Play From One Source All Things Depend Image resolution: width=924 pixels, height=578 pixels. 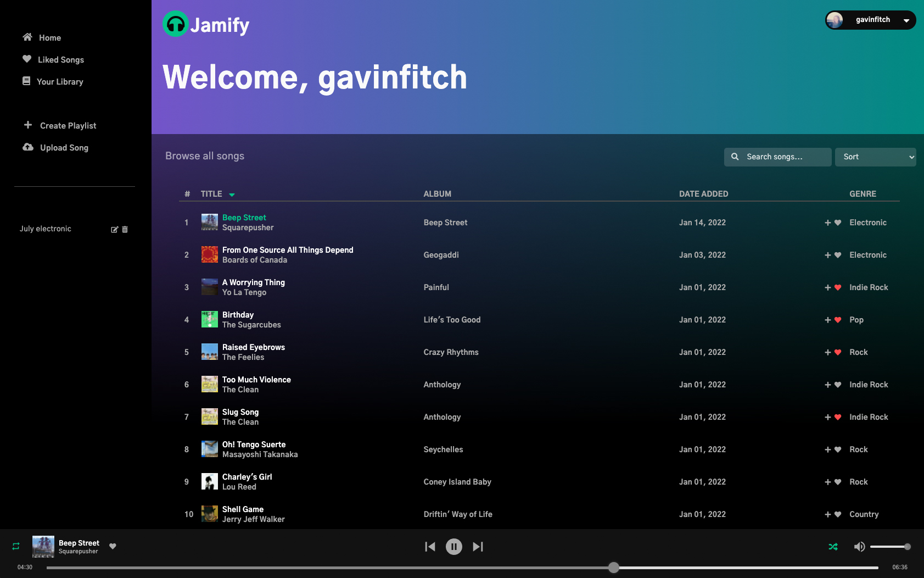point(288,250)
